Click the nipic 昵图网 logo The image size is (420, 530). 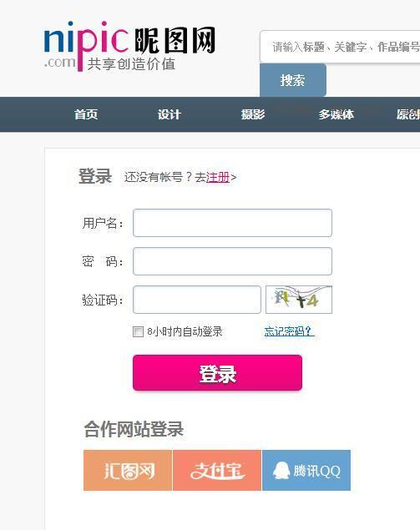(129, 46)
